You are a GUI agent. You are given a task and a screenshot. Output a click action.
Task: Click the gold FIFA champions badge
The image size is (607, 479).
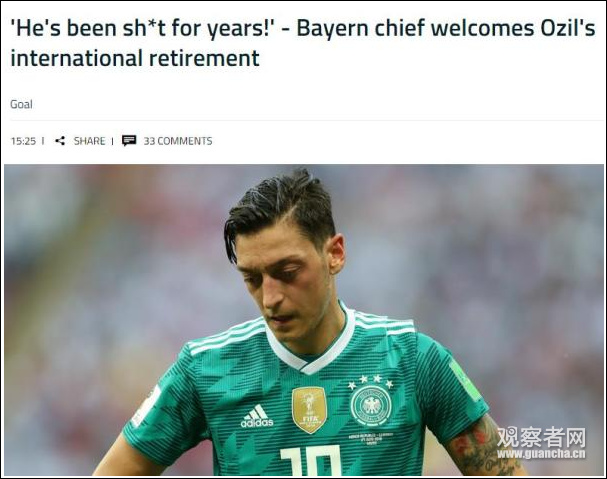pyautogui.click(x=309, y=410)
